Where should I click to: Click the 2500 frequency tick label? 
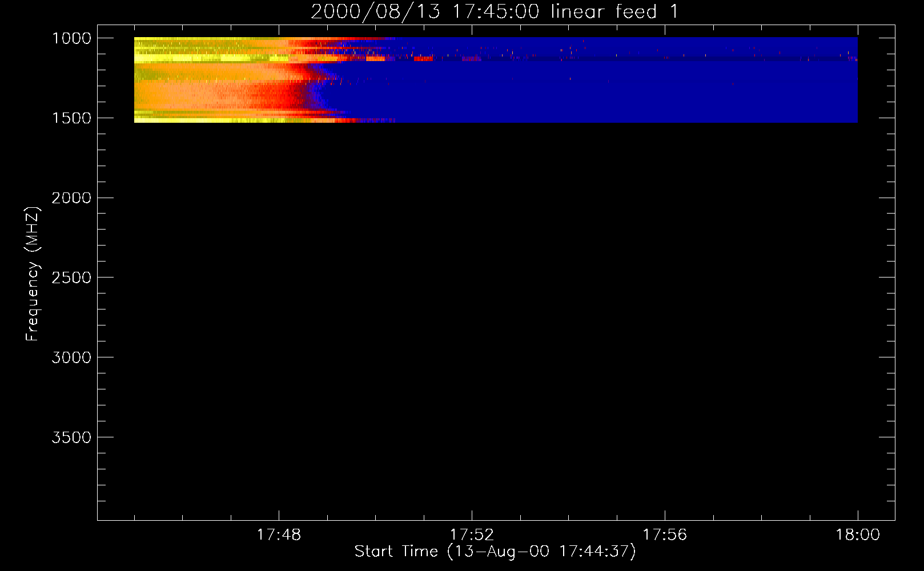point(72,278)
